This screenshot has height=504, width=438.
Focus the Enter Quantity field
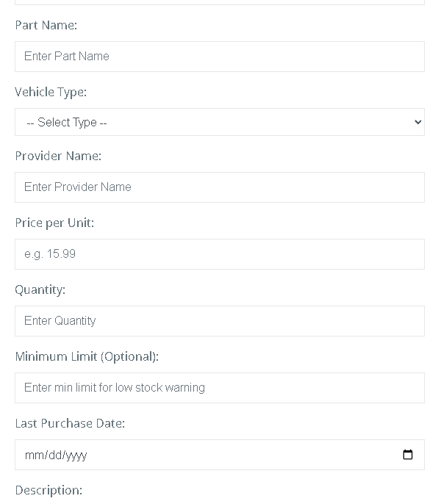pos(220,321)
